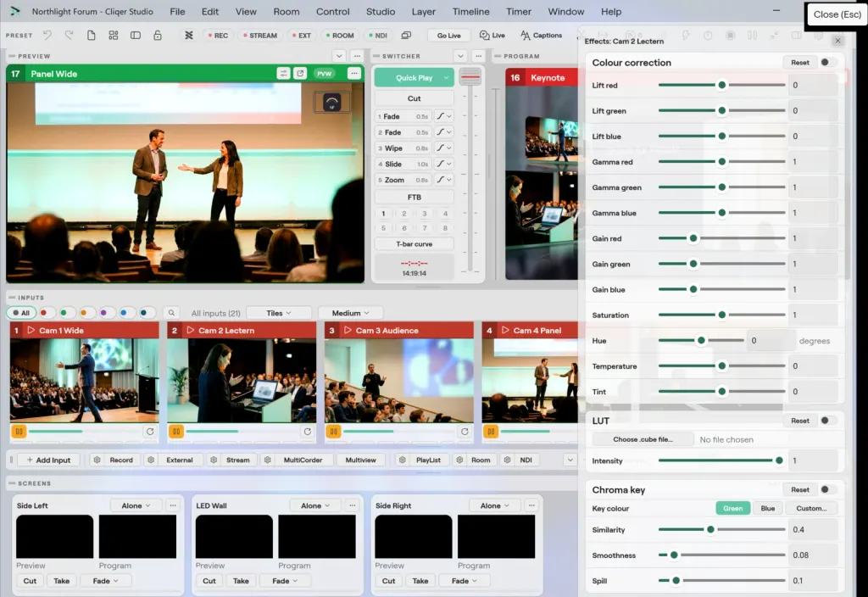Image resolution: width=868 pixels, height=597 pixels.
Task: Toggle the sidebar panel icon in toolbar
Action: point(136,35)
